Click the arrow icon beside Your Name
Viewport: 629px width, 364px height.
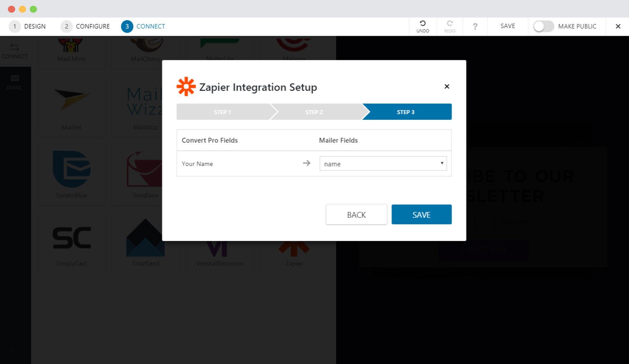coord(307,163)
